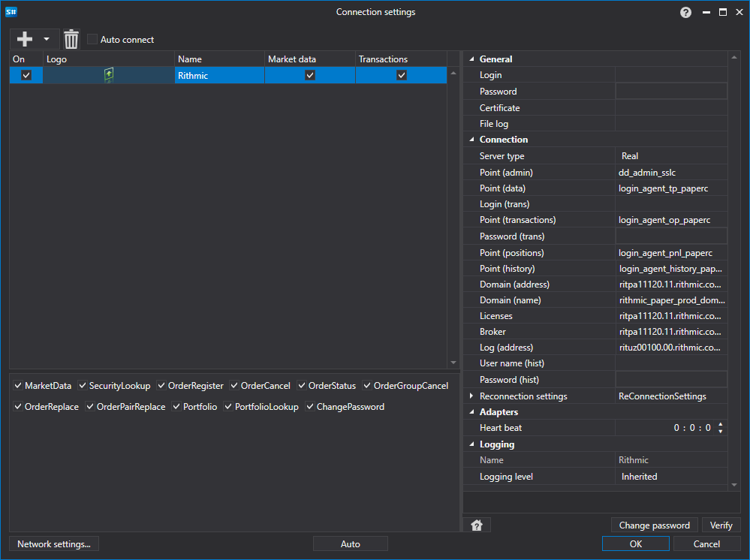Toggle the OrderStatus checkbox
The image size is (750, 560).
[302, 385]
